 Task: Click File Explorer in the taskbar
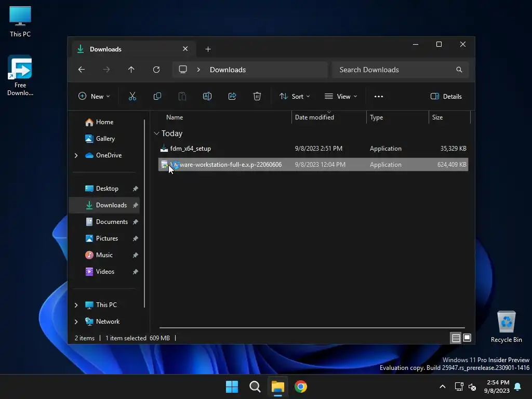278,387
